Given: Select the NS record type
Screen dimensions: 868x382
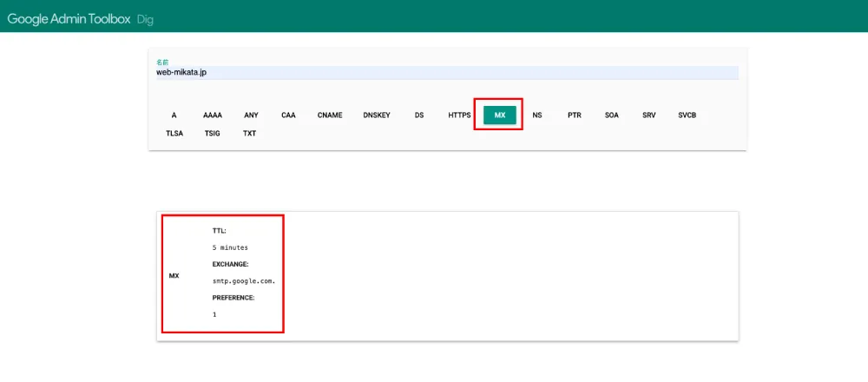Looking at the screenshot, I should (x=537, y=115).
